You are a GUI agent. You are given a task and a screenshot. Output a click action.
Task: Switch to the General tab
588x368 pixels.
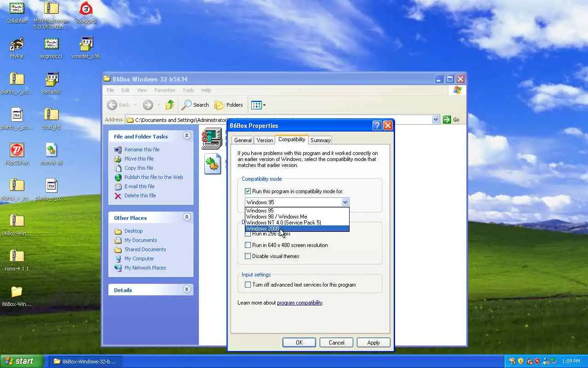243,140
